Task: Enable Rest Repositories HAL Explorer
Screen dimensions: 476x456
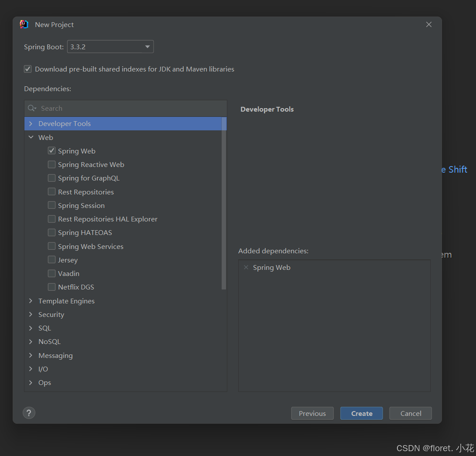Action: (51, 219)
